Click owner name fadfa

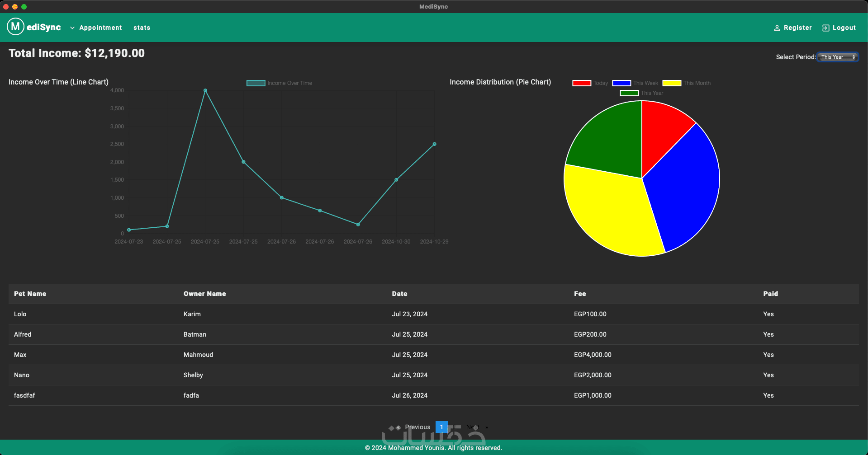click(191, 395)
